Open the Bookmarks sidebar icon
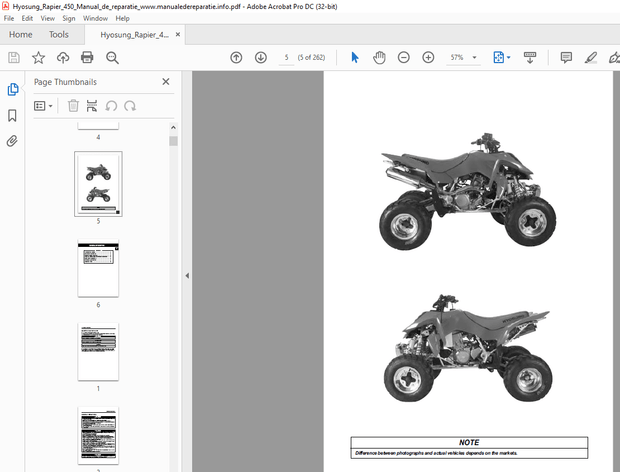Image resolution: width=620 pixels, height=472 pixels. click(12, 115)
